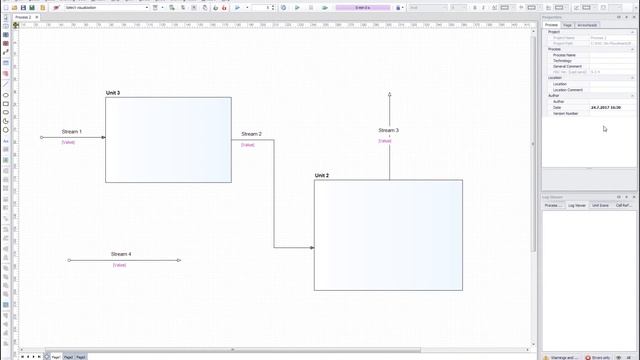Close the Properties panel
Image resolution: width=640 pixels, height=360 pixels.
(634, 17)
